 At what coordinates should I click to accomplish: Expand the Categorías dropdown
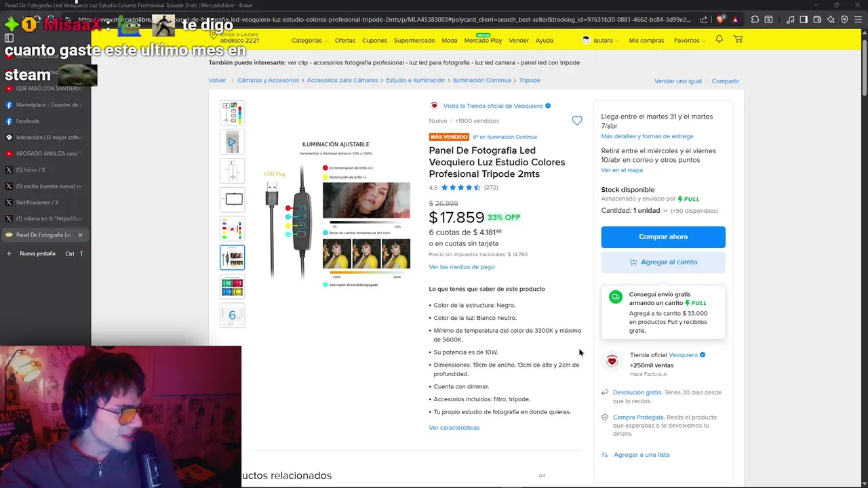click(309, 41)
